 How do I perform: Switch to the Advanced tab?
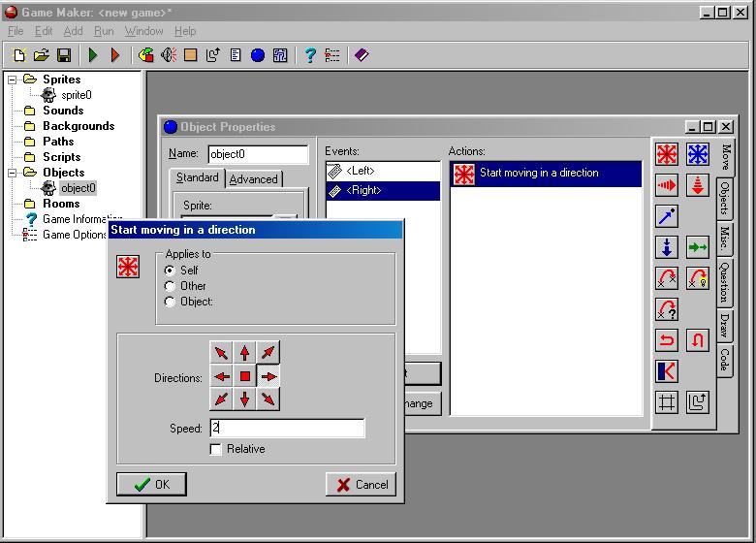(253, 179)
